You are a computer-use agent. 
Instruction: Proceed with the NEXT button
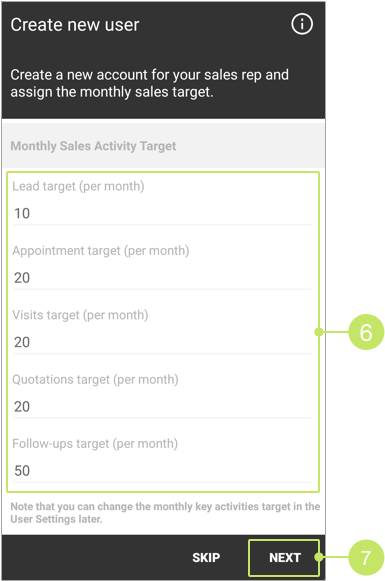coord(284,558)
